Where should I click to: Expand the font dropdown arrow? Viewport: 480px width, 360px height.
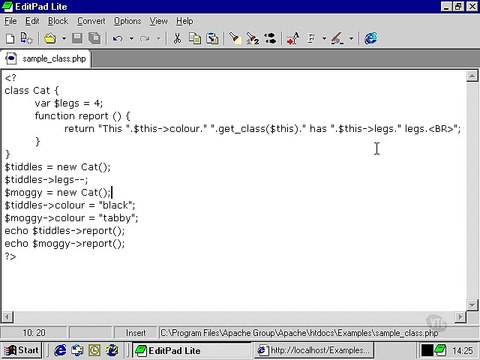pos(324,39)
